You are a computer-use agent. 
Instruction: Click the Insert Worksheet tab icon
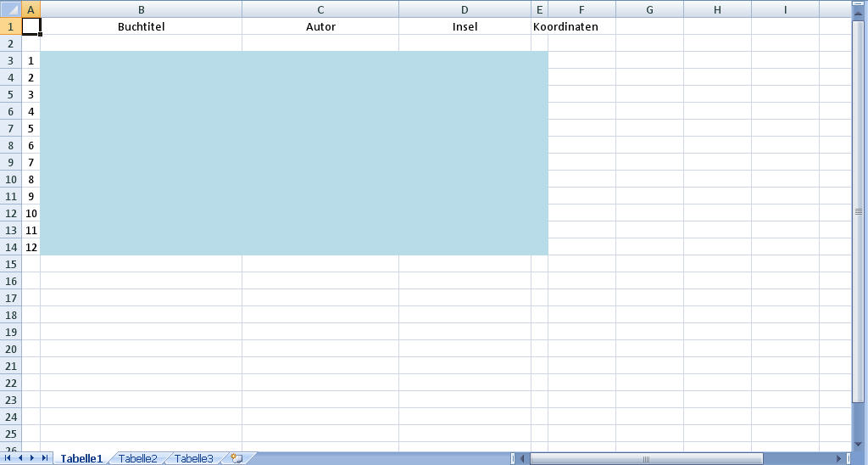[x=236, y=458]
